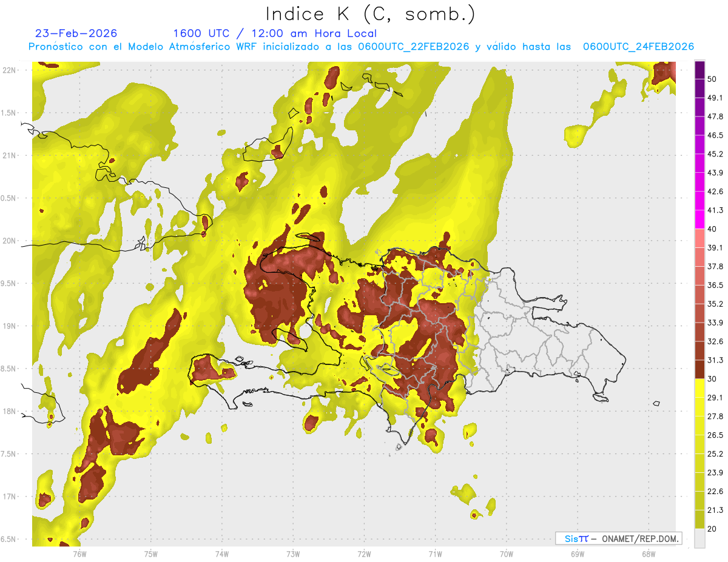The image size is (728, 562).
Task: Click the colorbar label "22.6"
Action: 715,491
